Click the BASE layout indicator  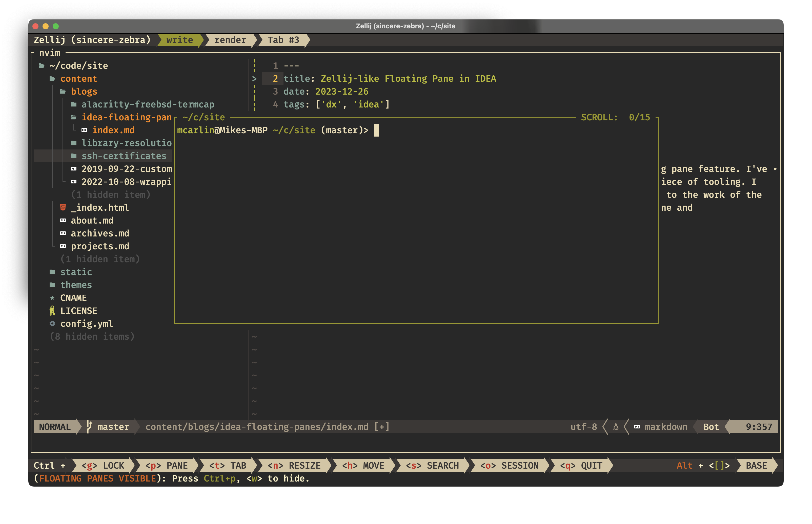(x=757, y=466)
